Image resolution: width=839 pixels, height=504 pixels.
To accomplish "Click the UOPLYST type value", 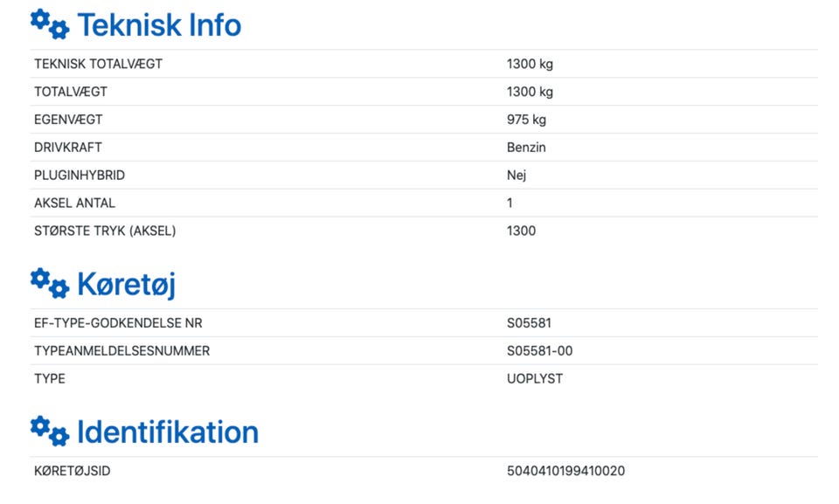I will (535, 379).
